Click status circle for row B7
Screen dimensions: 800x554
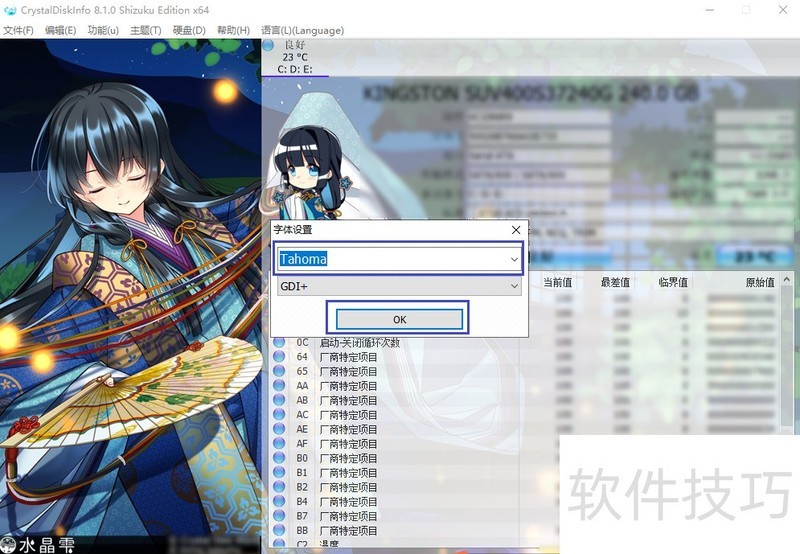pos(279,516)
